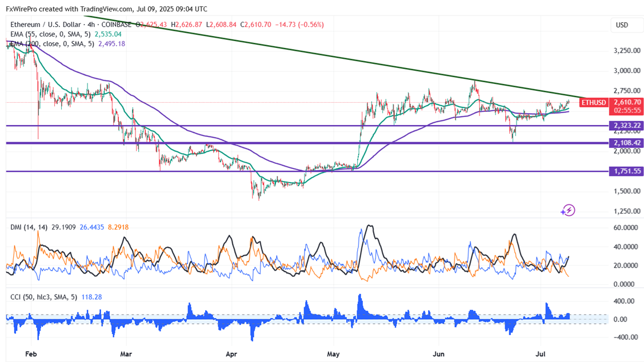This screenshot has height=362, width=644.
Task: Click the Jun label on time axis
Action: (x=439, y=354)
